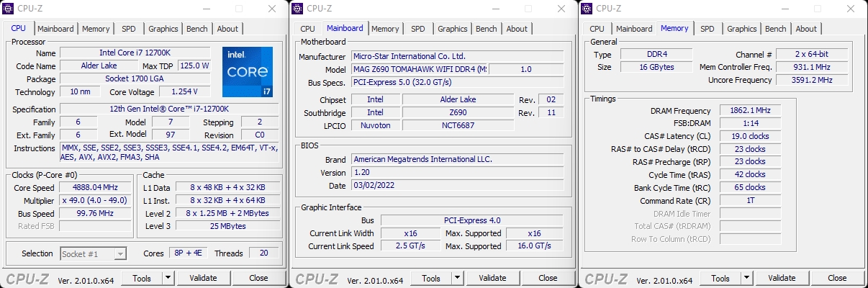Select Bench tab in Mainboard window

click(487, 29)
